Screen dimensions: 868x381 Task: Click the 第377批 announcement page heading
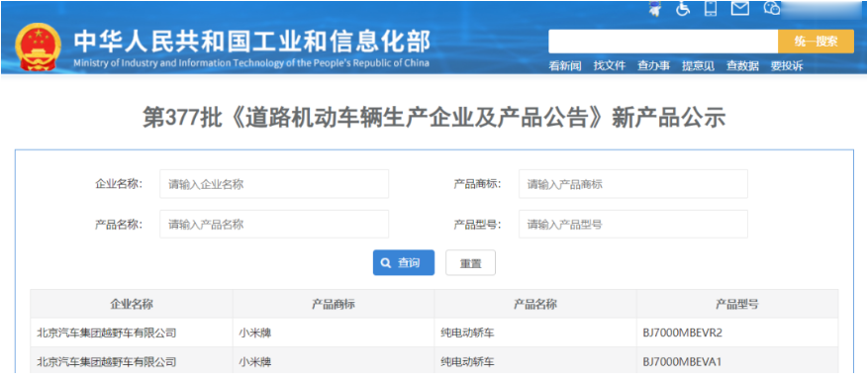tap(434, 118)
